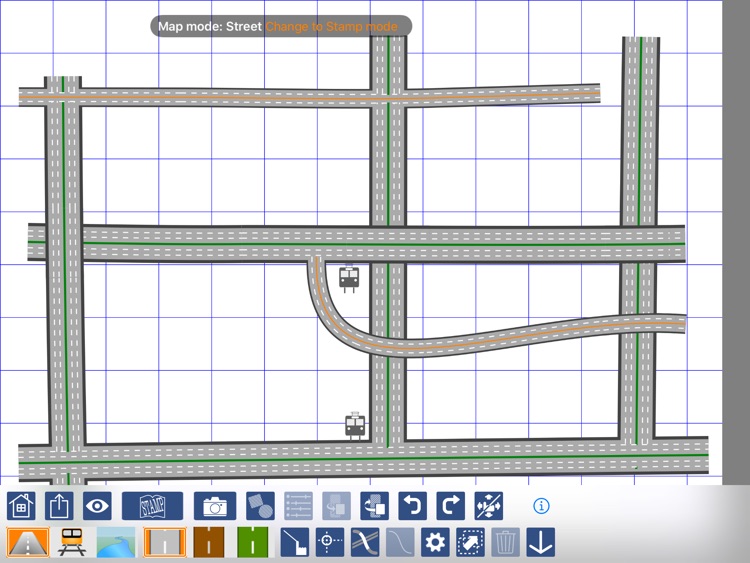This screenshot has width=750, height=563.
Task: Select the river landscape category
Action: coord(116,543)
